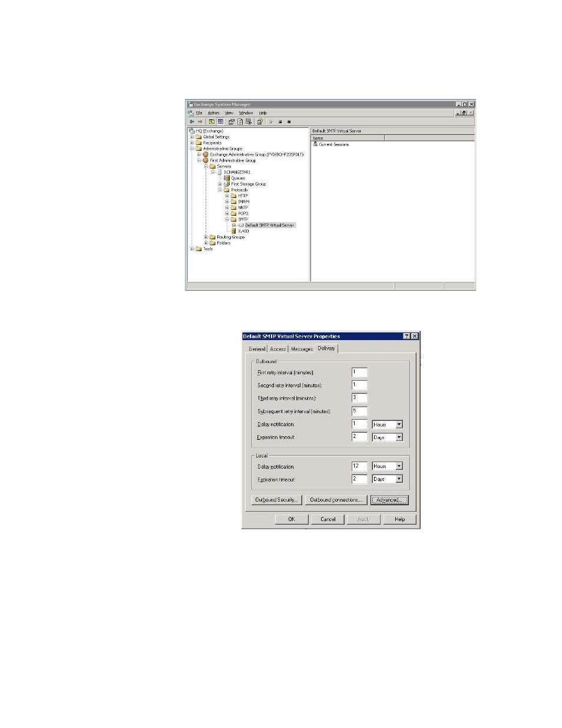Image resolution: width=562 pixels, height=728 pixels.
Task: Click the Advanced button
Action: click(389, 500)
